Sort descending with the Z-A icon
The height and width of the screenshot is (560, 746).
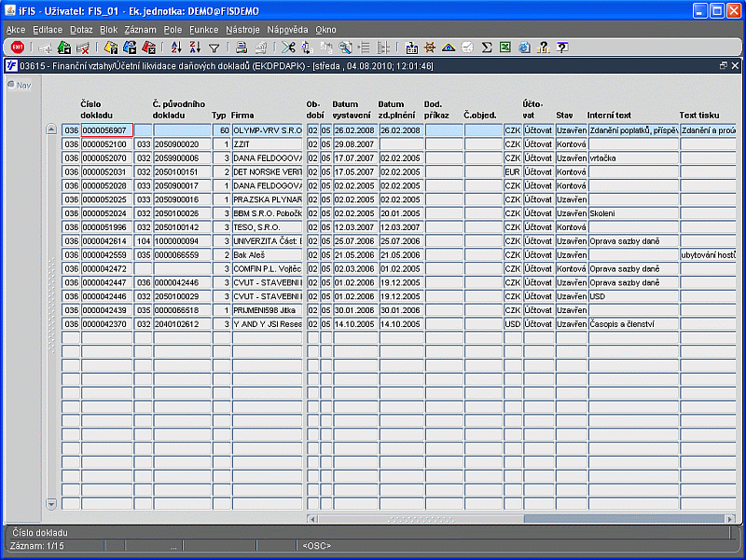pyautogui.click(x=195, y=48)
